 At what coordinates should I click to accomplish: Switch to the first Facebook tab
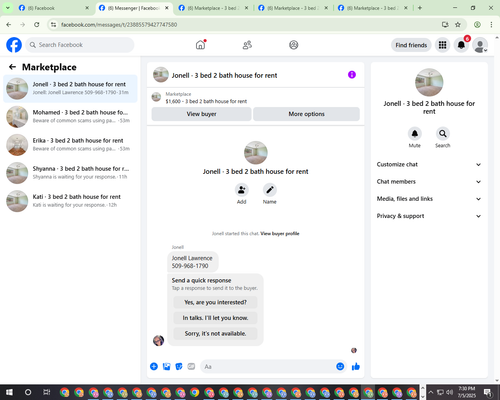point(53,8)
